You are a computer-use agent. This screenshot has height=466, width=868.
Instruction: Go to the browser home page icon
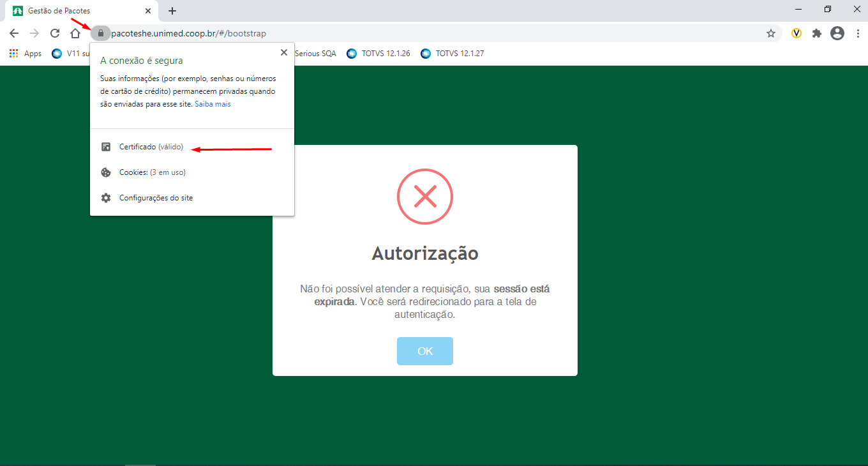tap(75, 33)
